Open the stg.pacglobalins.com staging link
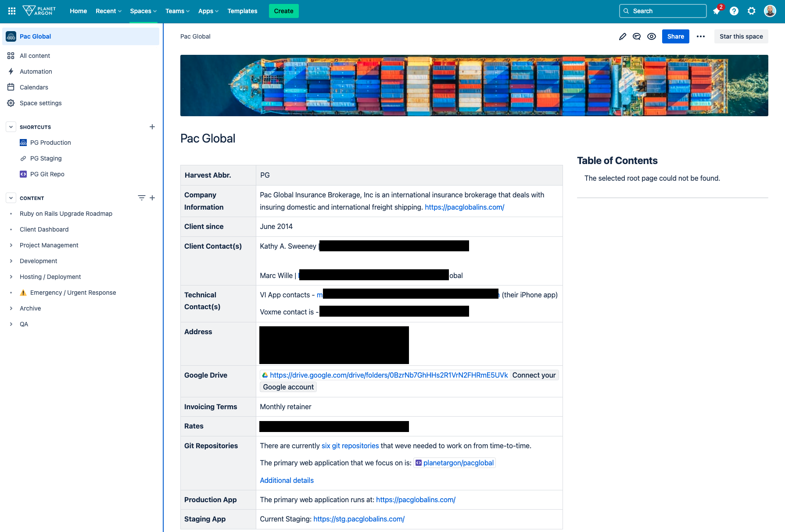This screenshot has width=785, height=532. click(359, 519)
